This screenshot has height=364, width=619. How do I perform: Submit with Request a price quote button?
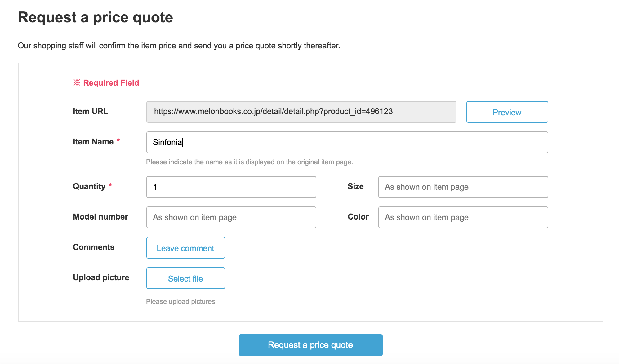[310, 345]
